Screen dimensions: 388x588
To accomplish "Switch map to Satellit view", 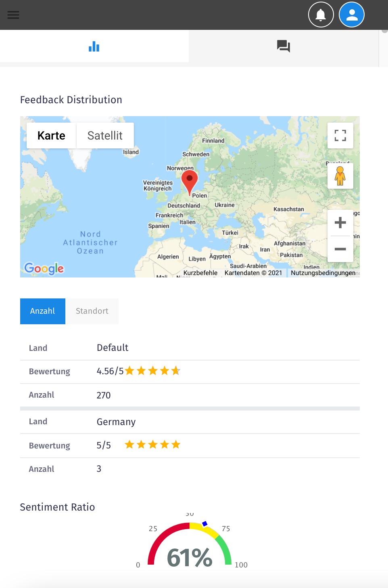I will coord(105,136).
